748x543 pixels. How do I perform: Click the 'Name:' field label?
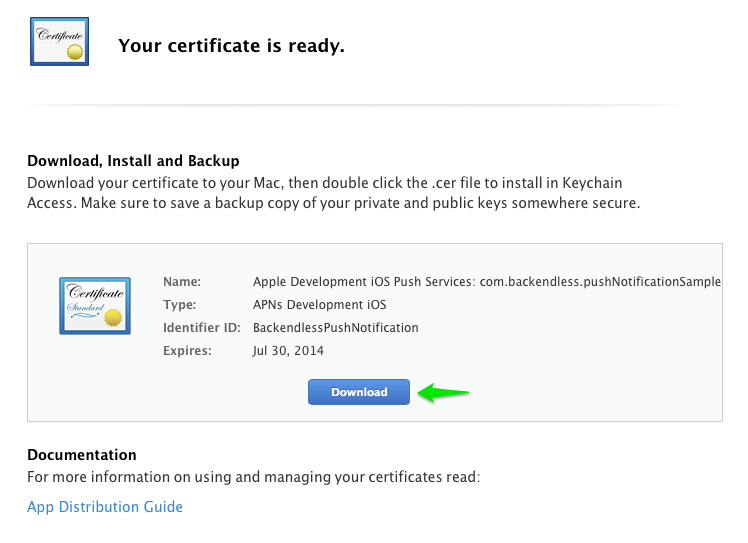[182, 282]
